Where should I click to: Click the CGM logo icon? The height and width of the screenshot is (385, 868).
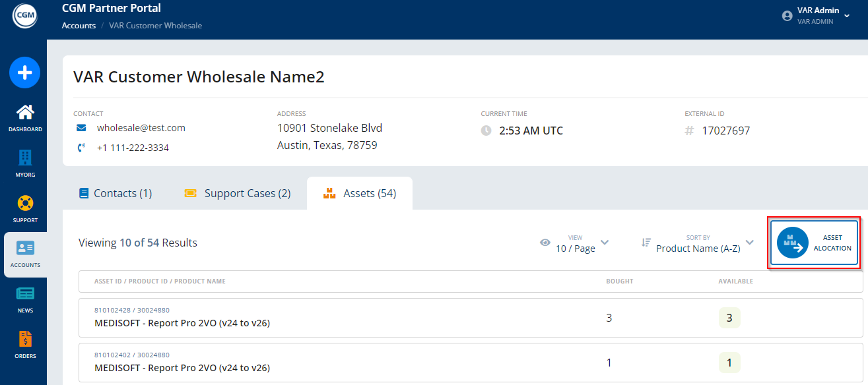click(x=24, y=15)
